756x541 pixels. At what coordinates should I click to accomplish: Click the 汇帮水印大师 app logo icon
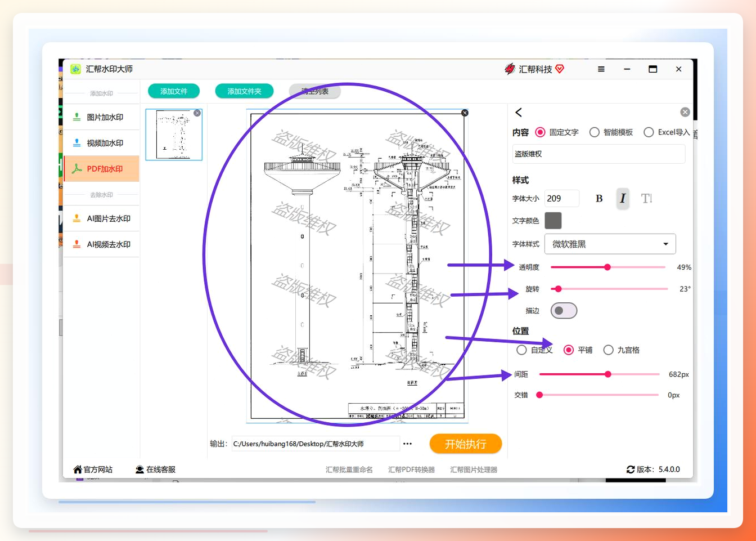75,69
